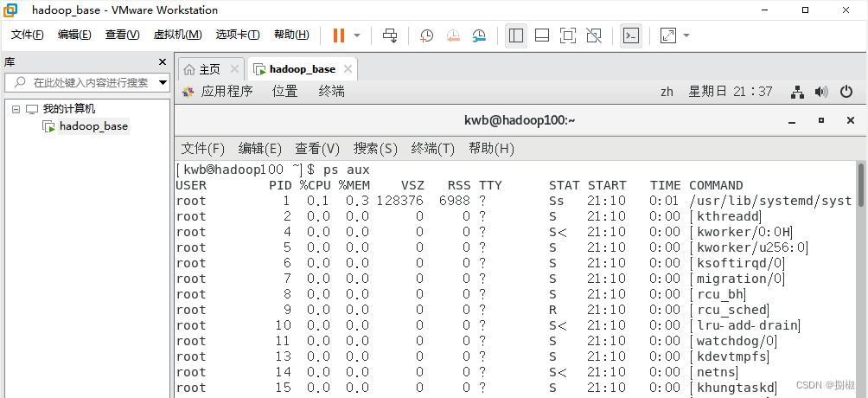This screenshot has height=398, width=868.
Task: Open the 帮助(H) menu in VMware
Action: coord(291,35)
